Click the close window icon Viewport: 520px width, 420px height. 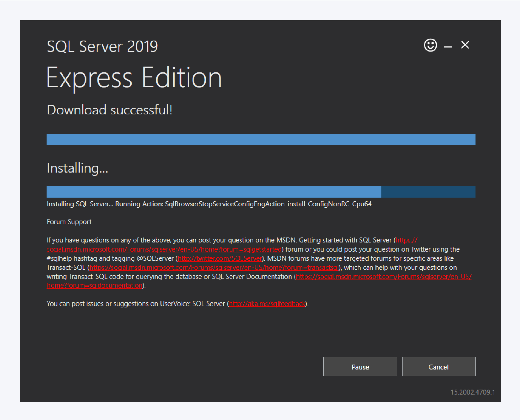point(465,45)
